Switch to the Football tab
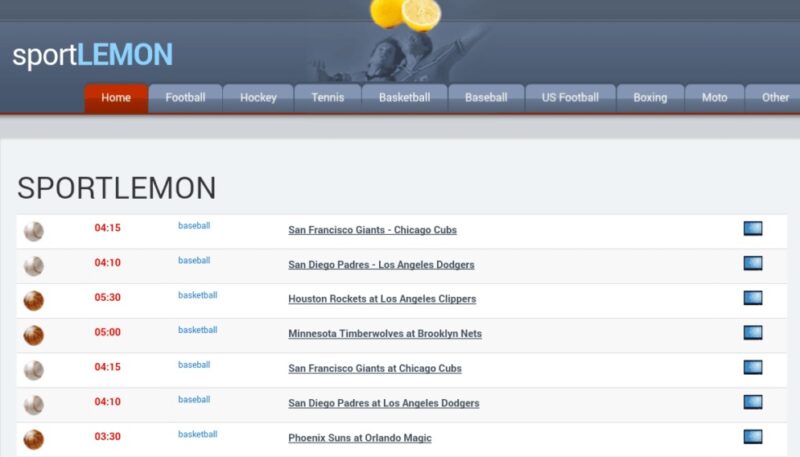Viewport: 800px width, 457px height. point(185,98)
